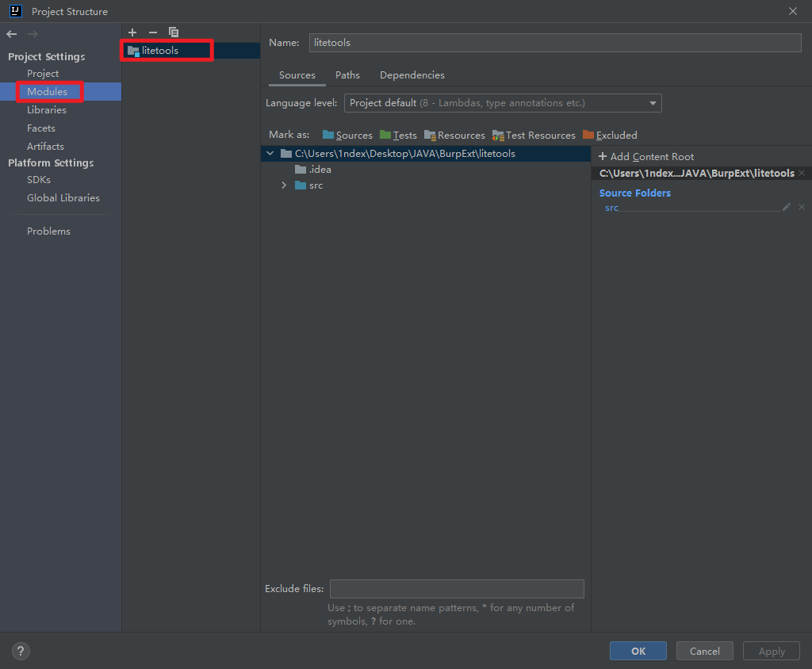Click the Remove module minus icon
This screenshot has height=669, width=812.
point(153,32)
